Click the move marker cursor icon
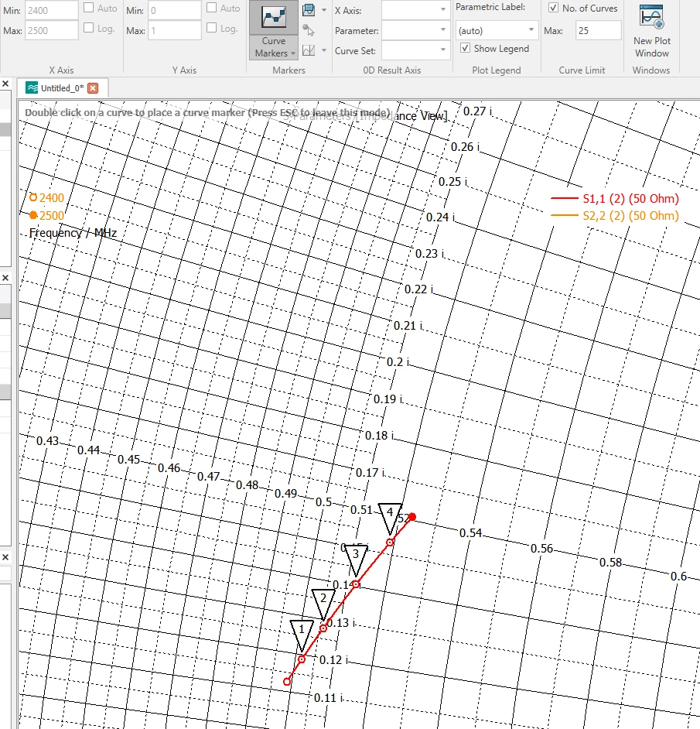 (309, 30)
